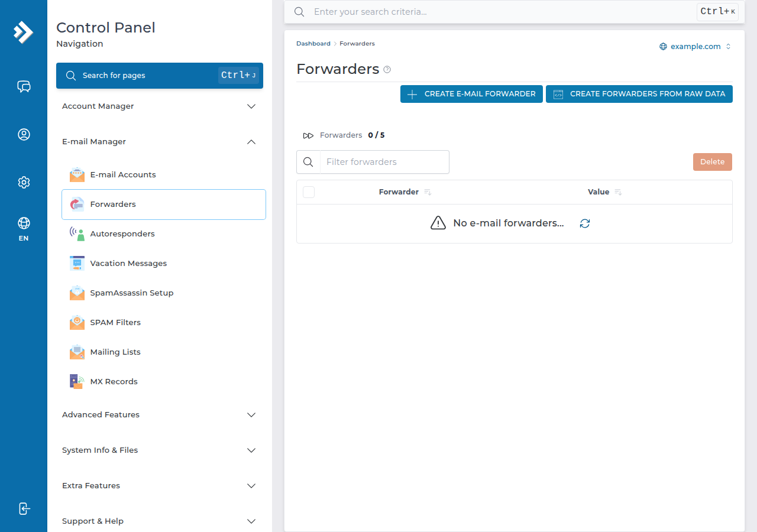Tick the select-all forwarders checkbox
757x532 pixels.
(309, 192)
